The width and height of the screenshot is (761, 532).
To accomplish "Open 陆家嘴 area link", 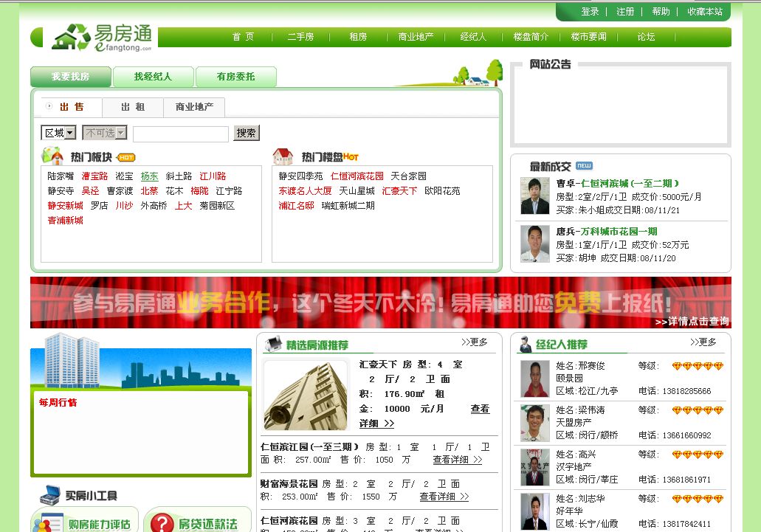I will click(61, 176).
